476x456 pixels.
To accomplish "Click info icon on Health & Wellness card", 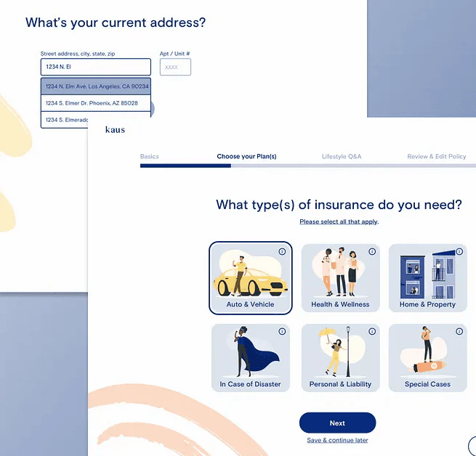I will (x=372, y=251).
